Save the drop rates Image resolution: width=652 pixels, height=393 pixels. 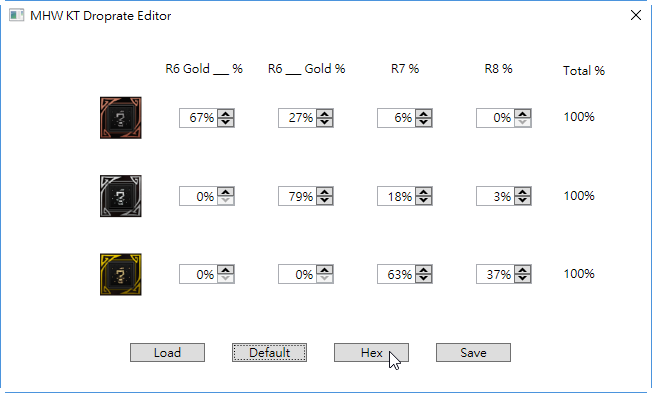(x=473, y=353)
